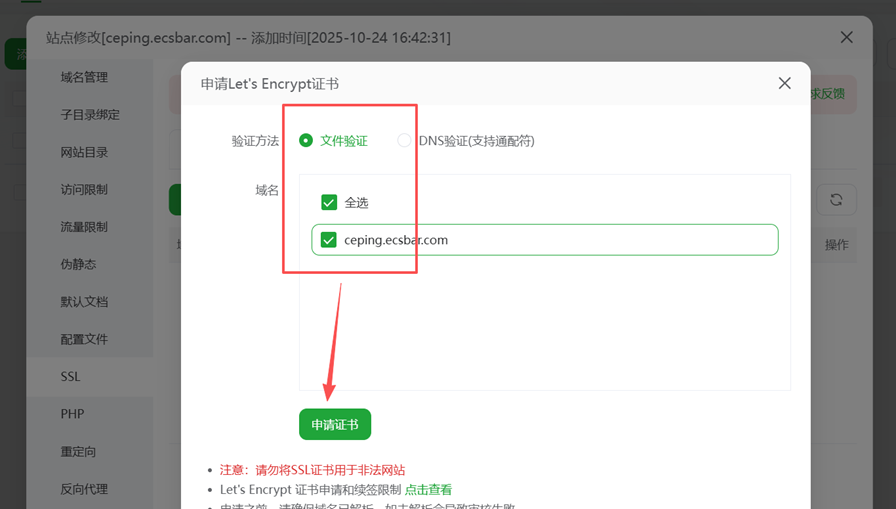Go to 子目录绑定 settings

coord(90,115)
